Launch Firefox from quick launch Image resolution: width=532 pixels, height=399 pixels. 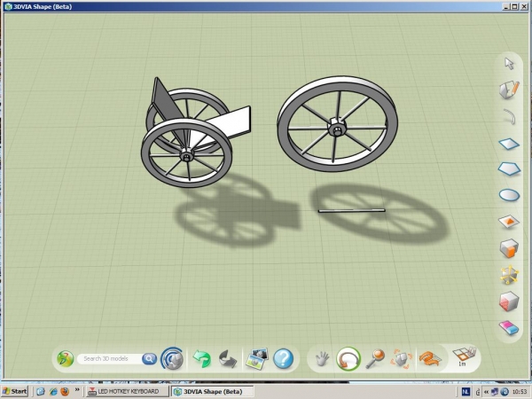pos(65,391)
